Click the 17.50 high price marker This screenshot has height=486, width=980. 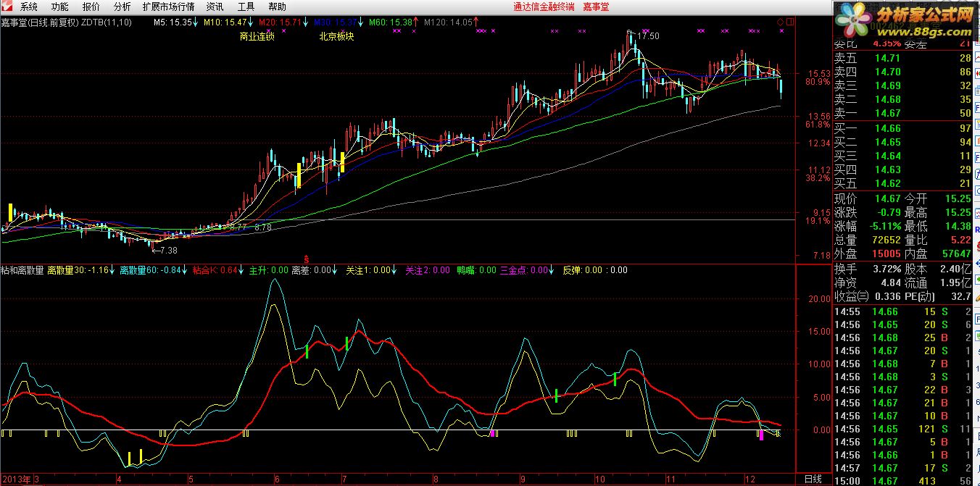tap(649, 35)
